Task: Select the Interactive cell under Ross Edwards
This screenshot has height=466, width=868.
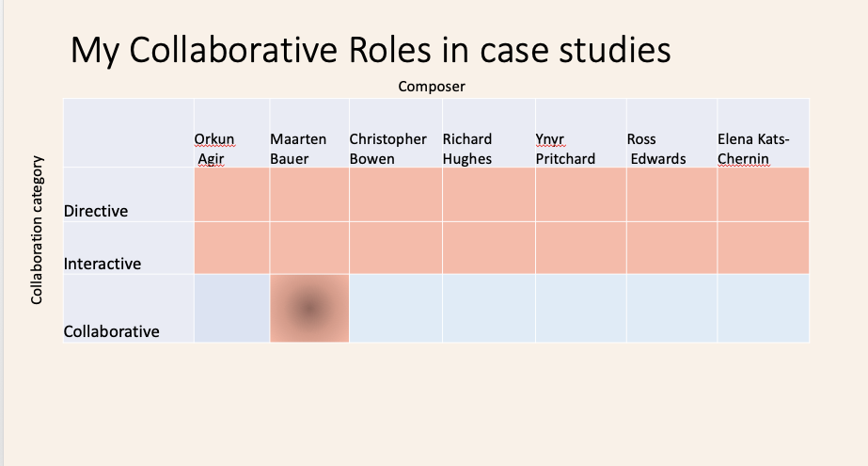Action: (x=671, y=248)
